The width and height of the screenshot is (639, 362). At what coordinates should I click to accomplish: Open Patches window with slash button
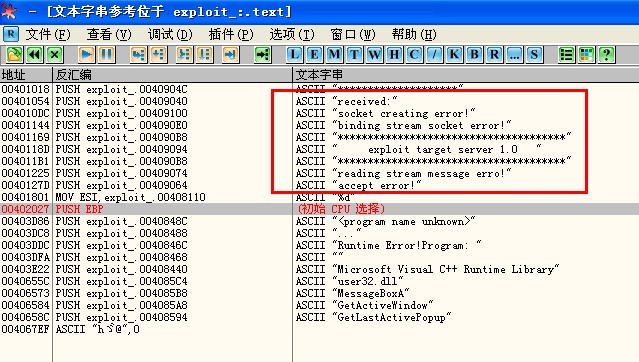434,54
